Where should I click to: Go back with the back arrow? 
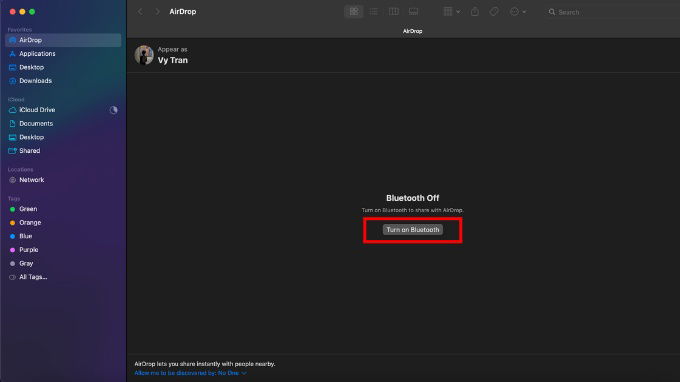[140, 12]
